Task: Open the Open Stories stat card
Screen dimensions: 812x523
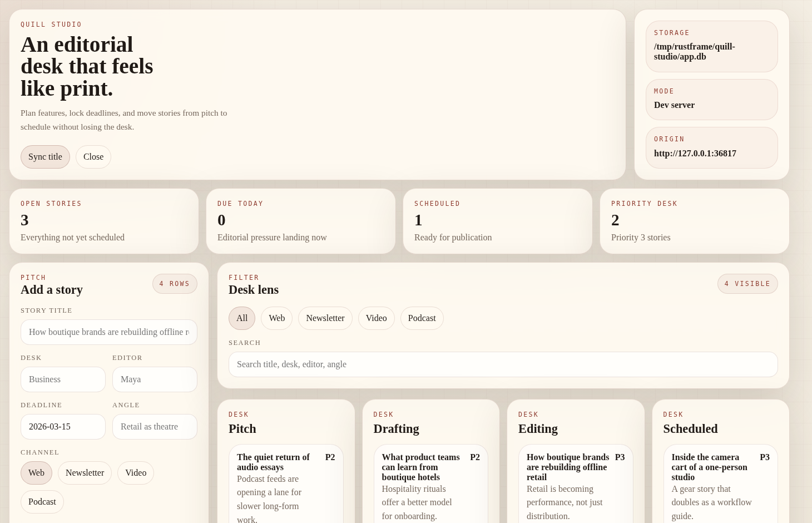Action: click(103, 221)
